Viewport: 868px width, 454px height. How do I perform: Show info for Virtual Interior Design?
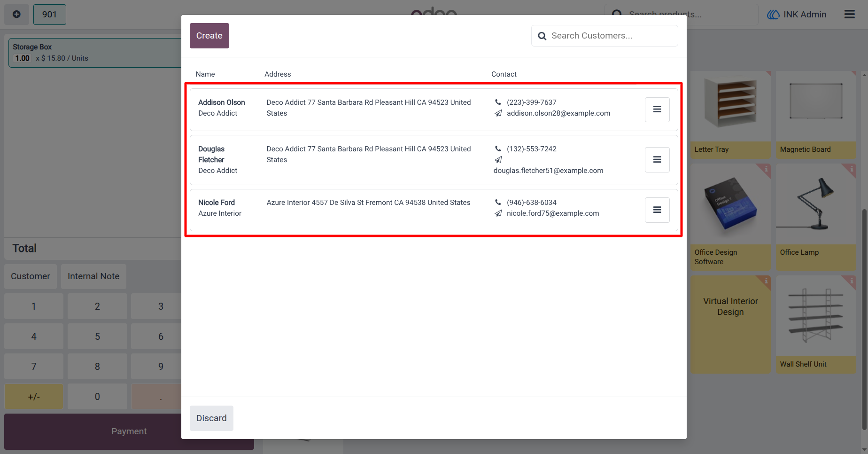(766, 281)
